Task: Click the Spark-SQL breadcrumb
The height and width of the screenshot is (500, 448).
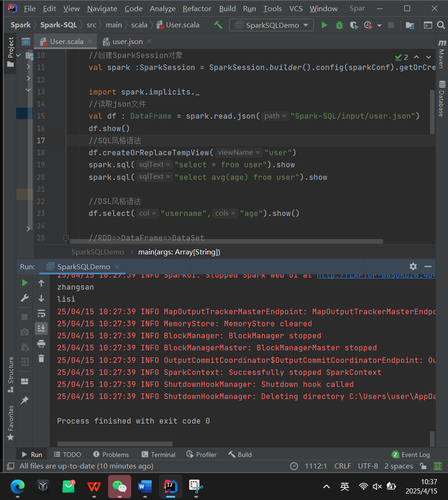Action: 58,25
